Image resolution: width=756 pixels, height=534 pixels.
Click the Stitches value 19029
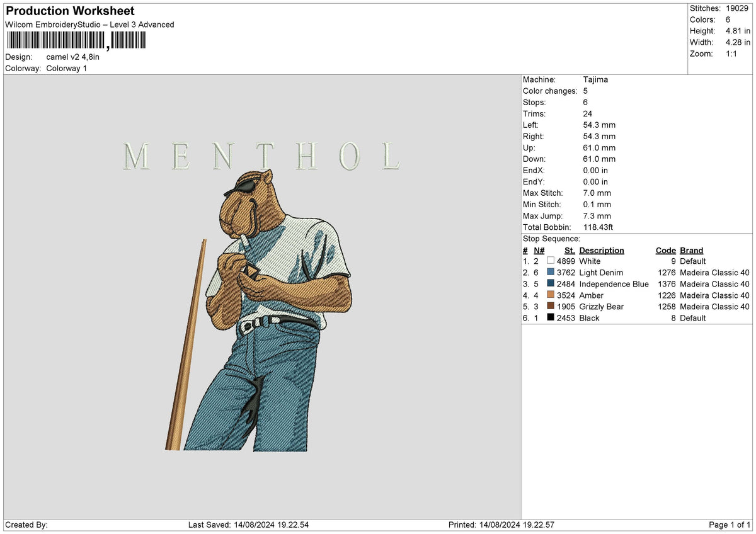point(738,8)
